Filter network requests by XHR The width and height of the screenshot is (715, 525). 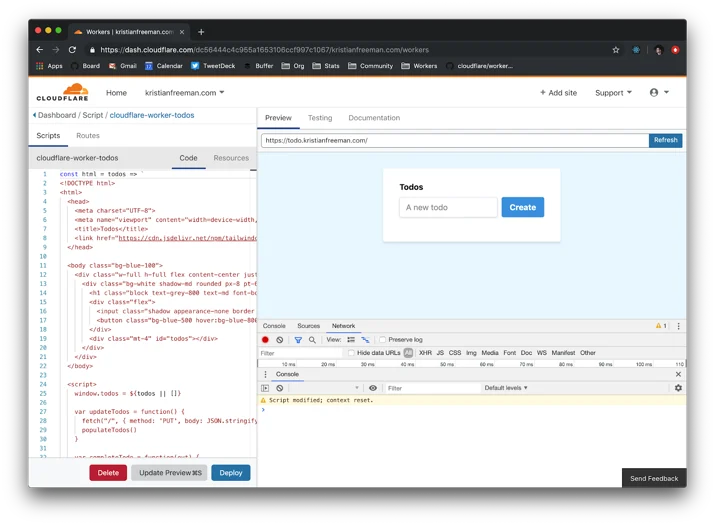pos(425,353)
